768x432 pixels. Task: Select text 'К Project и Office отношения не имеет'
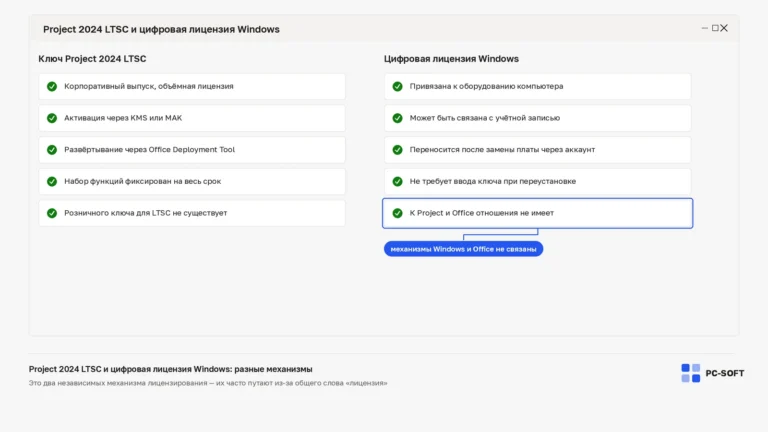[481, 213]
